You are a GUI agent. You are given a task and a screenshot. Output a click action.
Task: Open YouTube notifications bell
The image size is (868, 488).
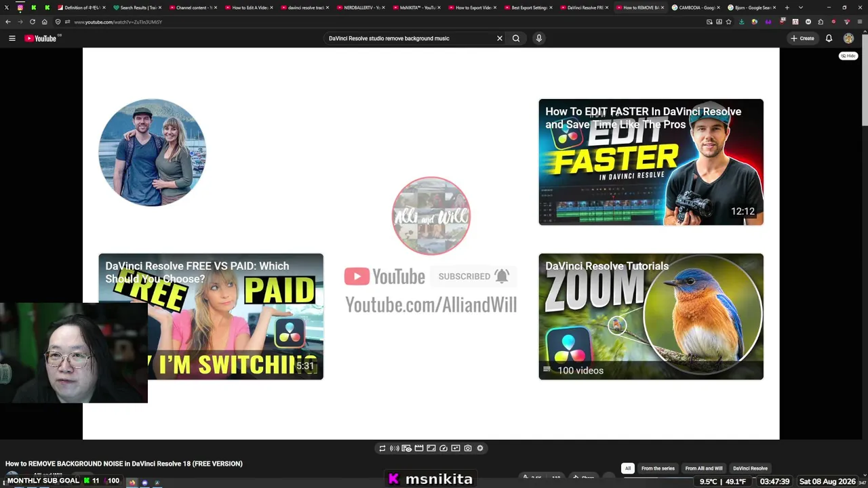[829, 39]
